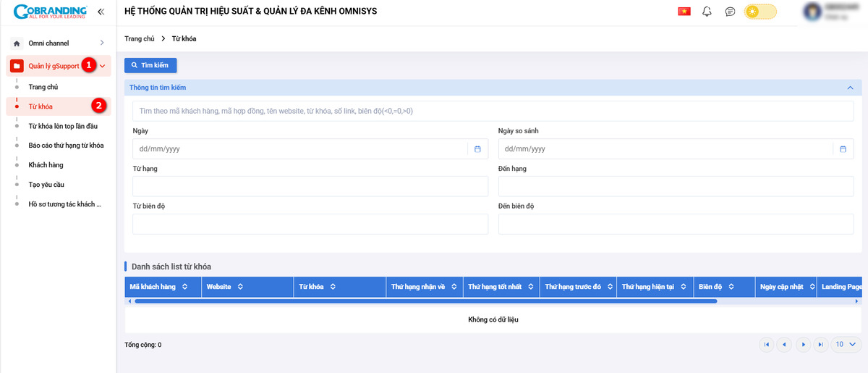Click the Từ hạng input field
868x373 pixels.
[310, 186]
